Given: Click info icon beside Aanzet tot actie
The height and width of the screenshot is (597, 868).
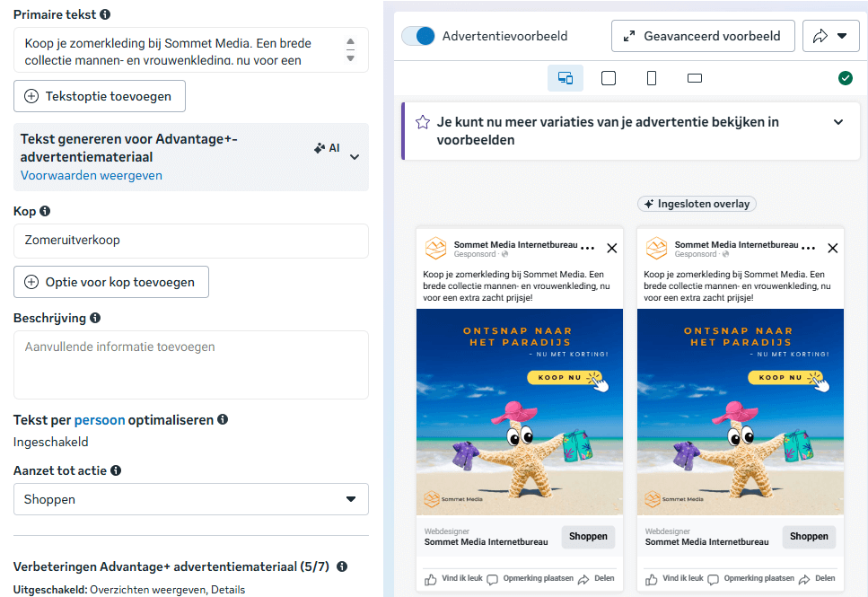Looking at the screenshot, I should pyautogui.click(x=116, y=470).
